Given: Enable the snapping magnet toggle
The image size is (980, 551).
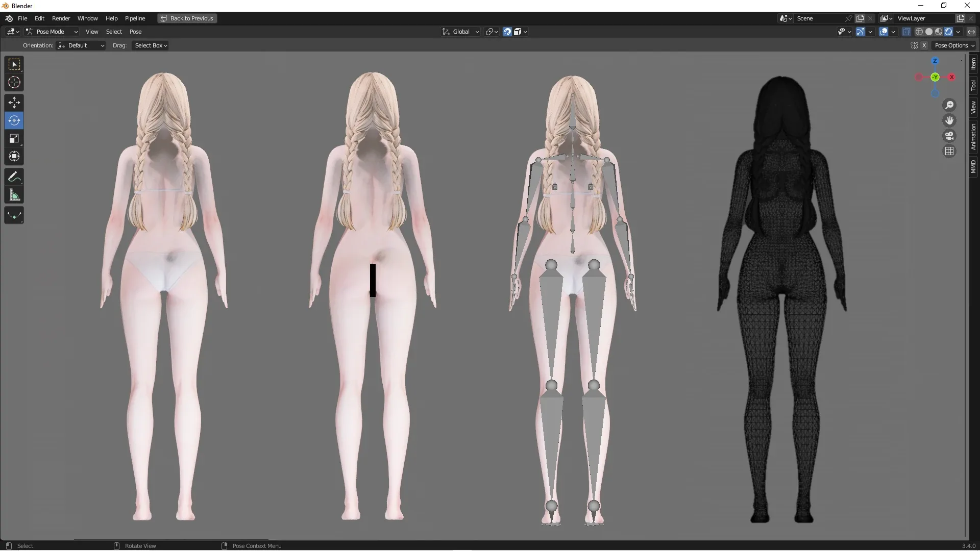Looking at the screenshot, I should pos(506,32).
